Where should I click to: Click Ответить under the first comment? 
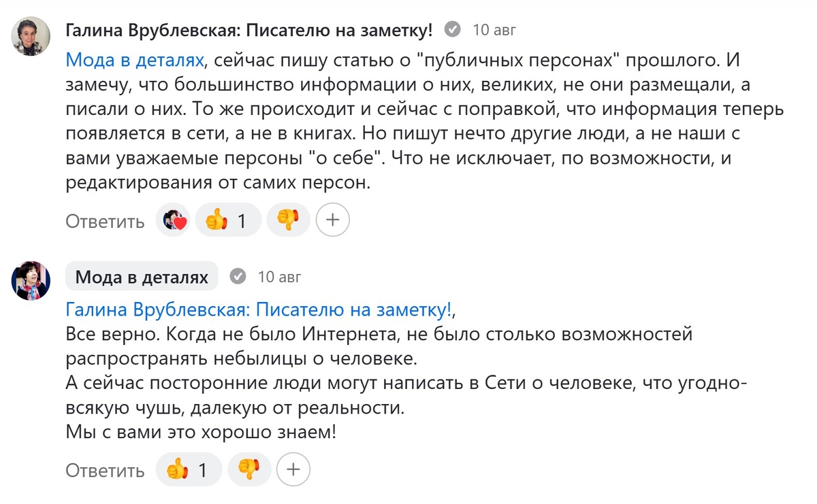[104, 221]
